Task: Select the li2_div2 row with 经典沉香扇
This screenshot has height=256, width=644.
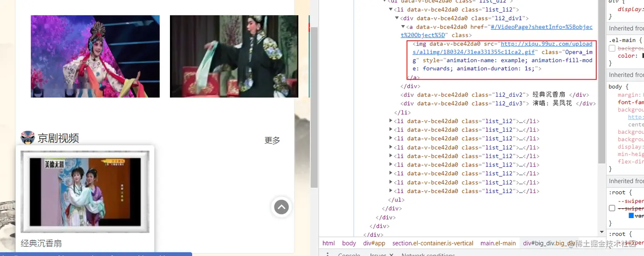Action: click(x=494, y=95)
